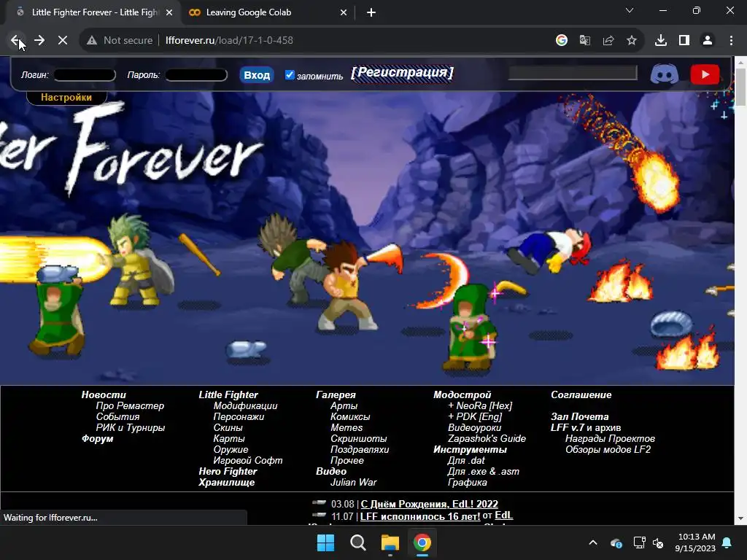747x560 pixels.
Task: Open the Little Fighter menu heading
Action: (228, 394)
